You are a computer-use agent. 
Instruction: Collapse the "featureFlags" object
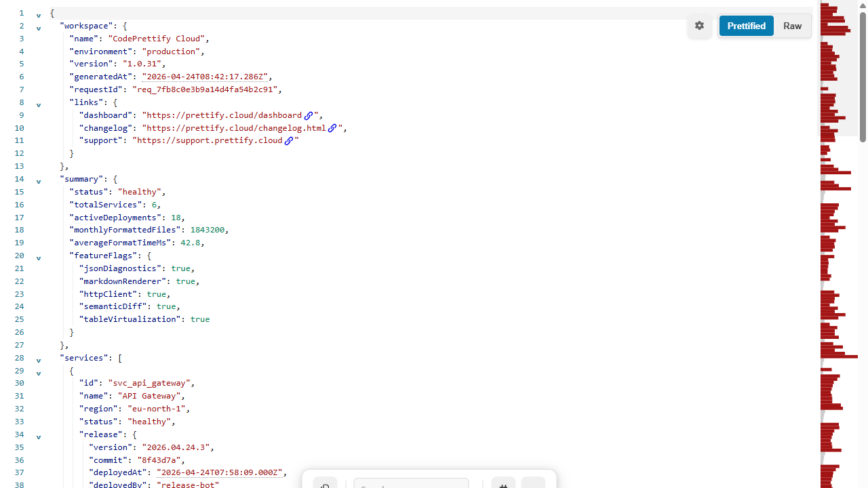pyautogui.click(x=39, y=258)
